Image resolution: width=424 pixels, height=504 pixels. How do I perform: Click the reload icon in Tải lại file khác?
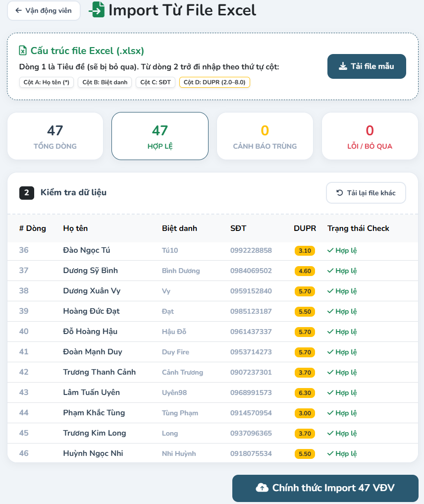[339, 193]
